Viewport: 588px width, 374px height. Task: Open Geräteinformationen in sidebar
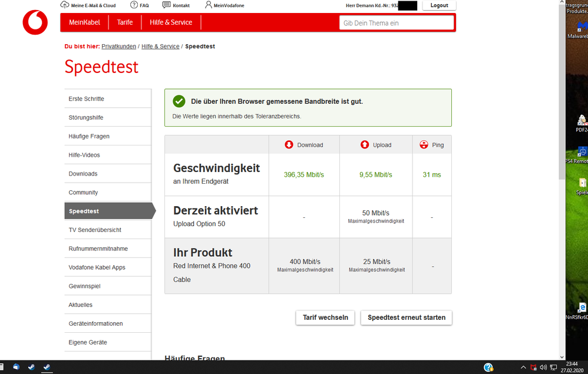[x=108, y=323]
